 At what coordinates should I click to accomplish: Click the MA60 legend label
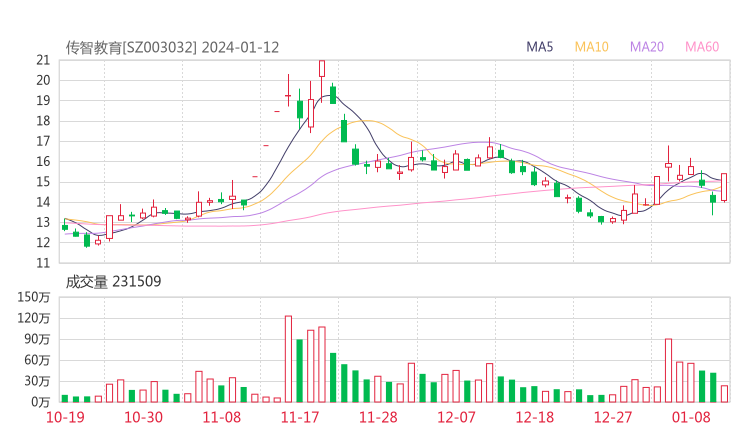tap(702, 47)
